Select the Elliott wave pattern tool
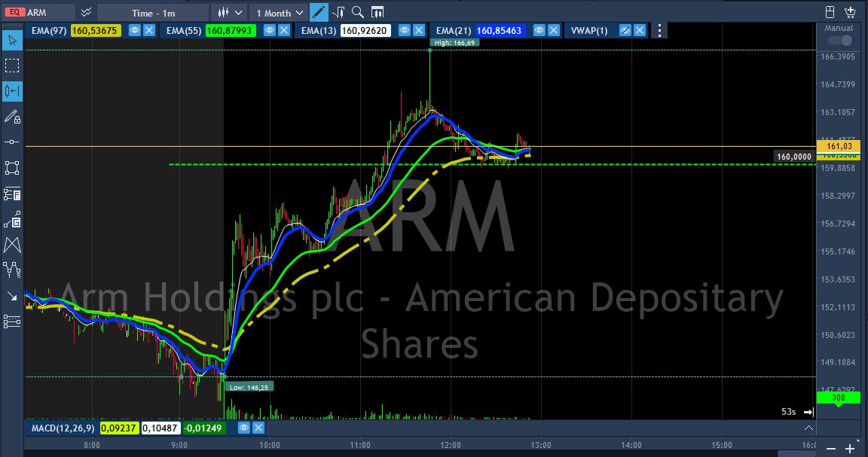The image size is (868, 457). [x=12, y=270]
